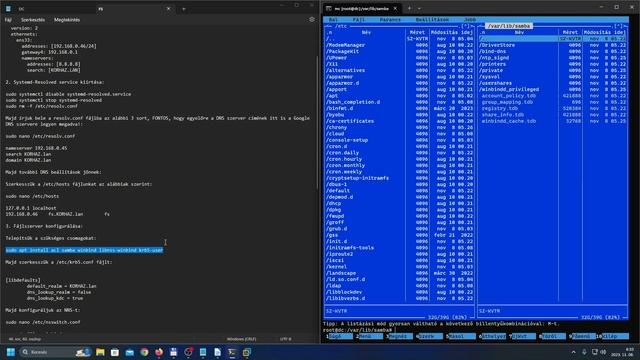Viewport: 640px width, 360px height.
Task: Select winbindd_cache.tdb file
Action: (553, 121)
